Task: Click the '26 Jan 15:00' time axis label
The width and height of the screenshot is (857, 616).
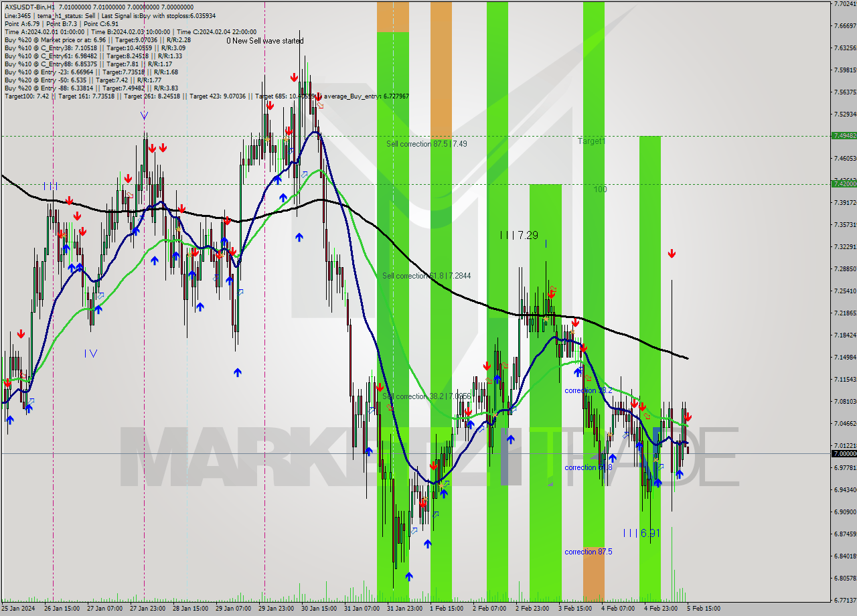Action: coord(62,609)
